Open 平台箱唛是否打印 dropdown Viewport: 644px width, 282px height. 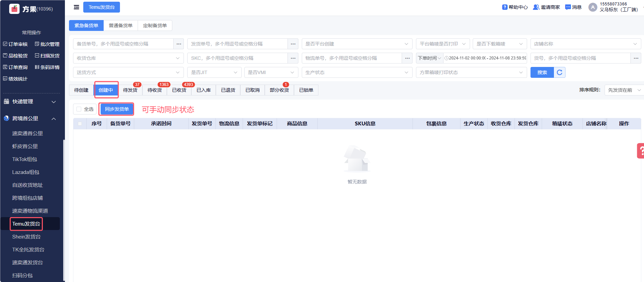[x=443, y=44]
